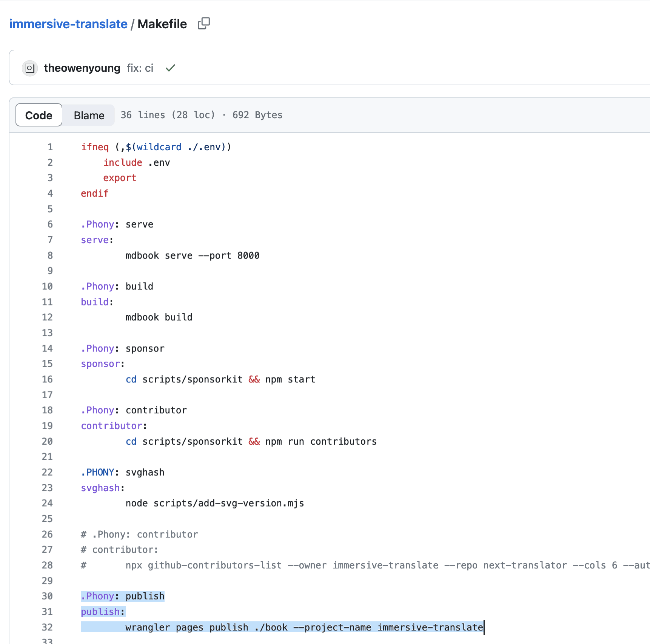Click the 'publish:' target on line 31
This screenshot has height=644, width=650.
(103, 612)
